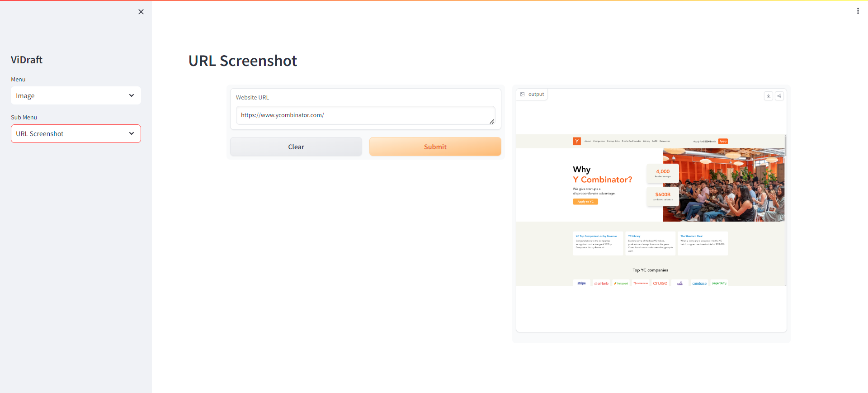The height and width of the screenshot is (393, 868).
Task: Close the sidebar with the X icon
Action: point(141,12)
